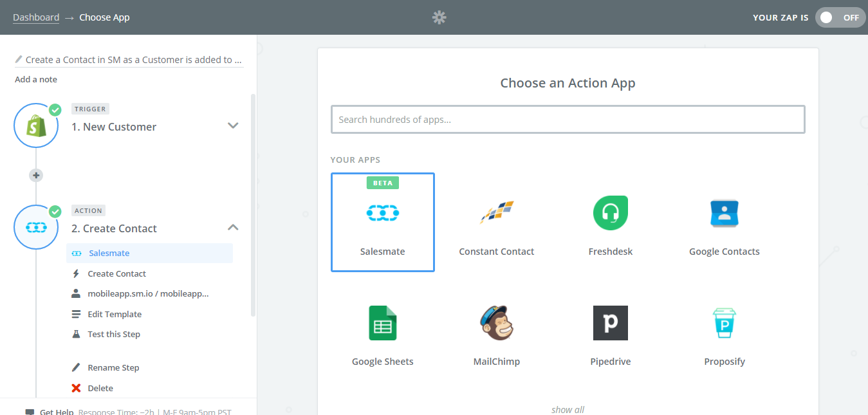The width and height of the screenshot is (868, 415).
Task: Add a step with the plus icon
Action: point(36,175)
